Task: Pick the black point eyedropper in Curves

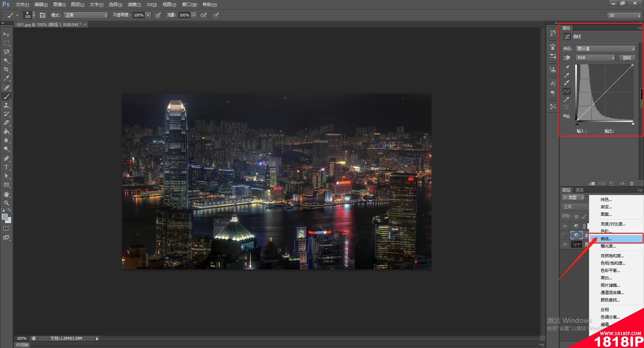Action: (x=567, y=68)
